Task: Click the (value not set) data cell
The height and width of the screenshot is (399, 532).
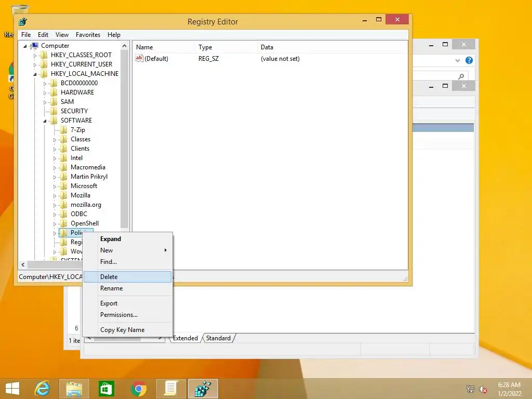Action: pyautogui.click(x=280, y=59)
